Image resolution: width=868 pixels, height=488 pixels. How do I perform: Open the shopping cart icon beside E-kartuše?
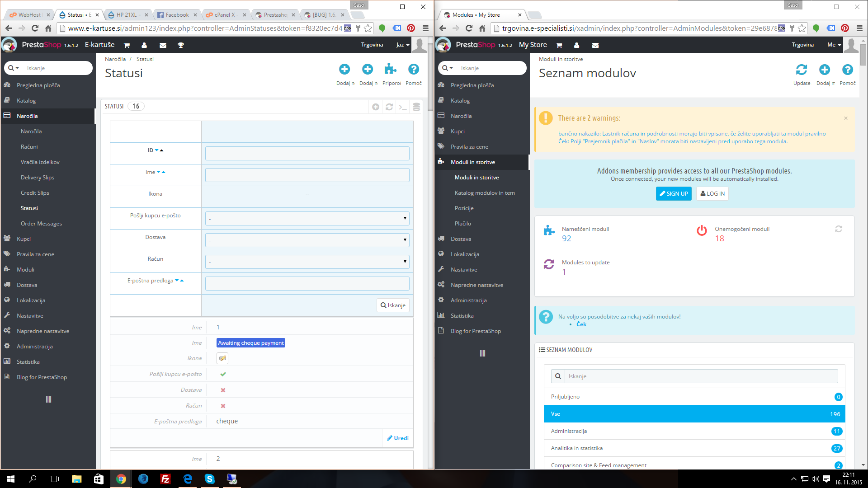click(127, 45)
